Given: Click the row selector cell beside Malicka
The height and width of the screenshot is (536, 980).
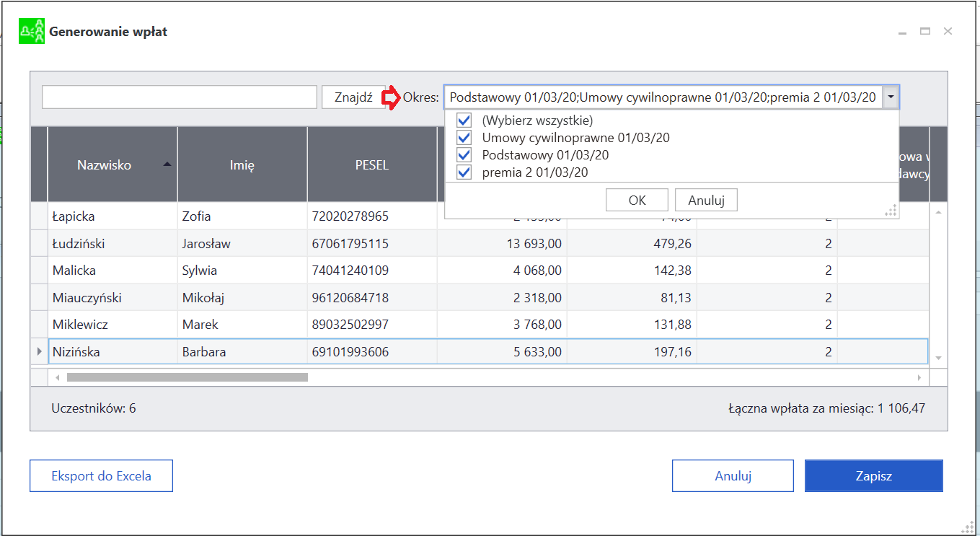Looking at the screenshot, I should [39, 271].
